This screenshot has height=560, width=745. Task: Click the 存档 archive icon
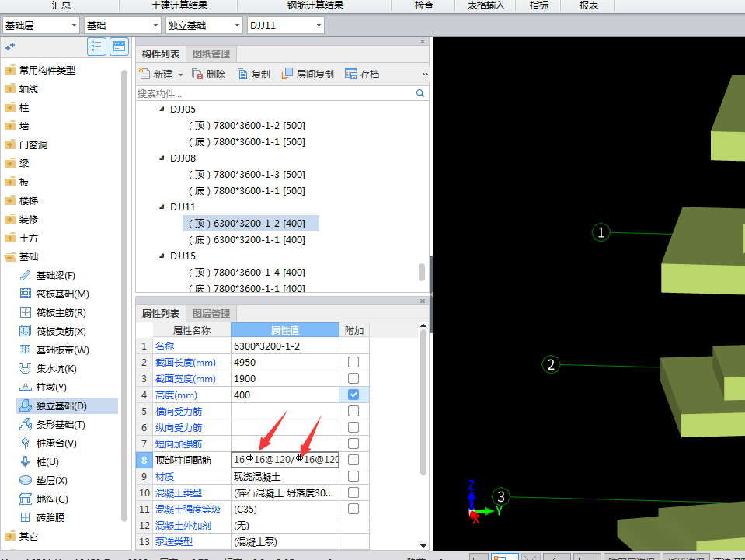point(351,74)
